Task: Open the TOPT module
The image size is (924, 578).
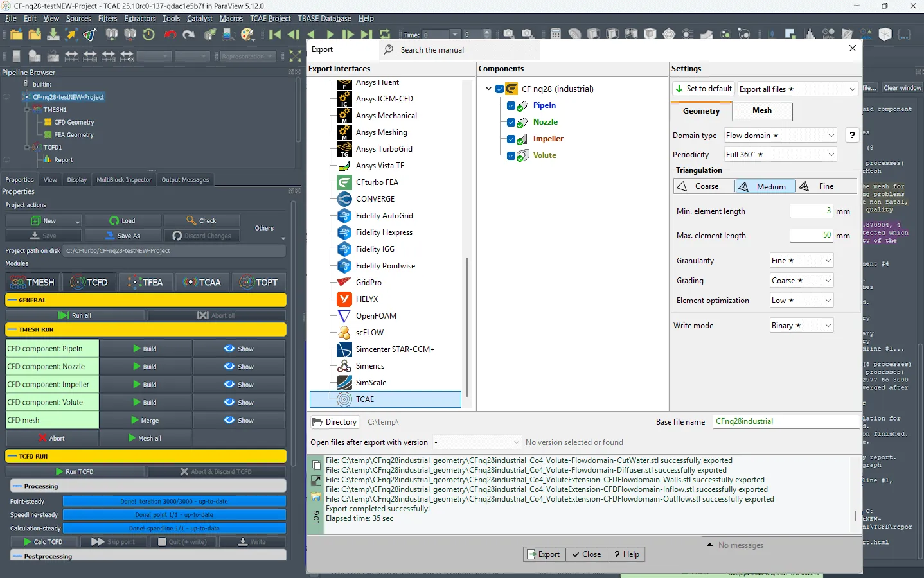Action: (x=259, y=282)
